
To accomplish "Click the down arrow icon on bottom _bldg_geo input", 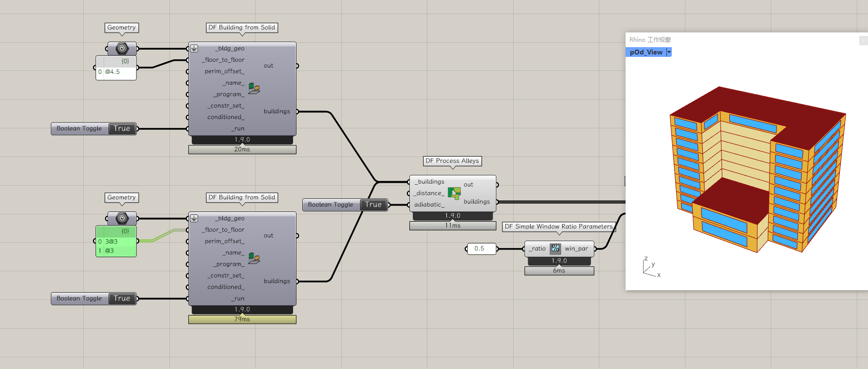I will click(194, 218).
